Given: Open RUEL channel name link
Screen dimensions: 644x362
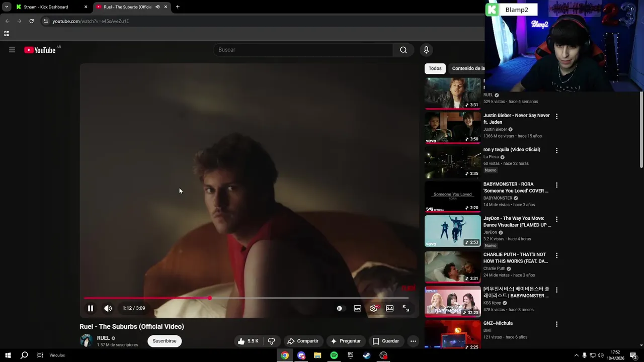Looking at the screenshot, I should 103,338.
